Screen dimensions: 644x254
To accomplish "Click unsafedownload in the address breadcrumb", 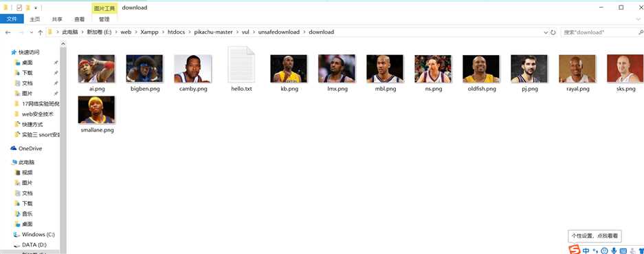I will [279, 32].
